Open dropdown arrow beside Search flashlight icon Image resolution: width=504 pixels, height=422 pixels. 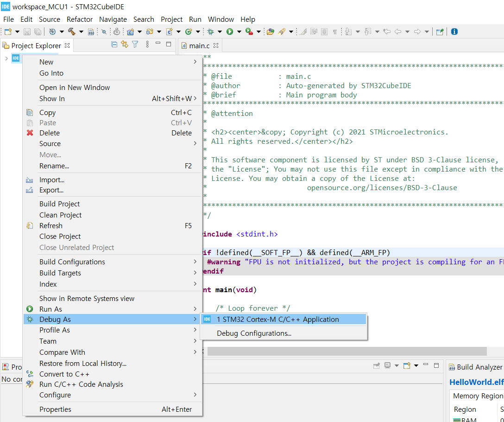click(x=291, y=32)
